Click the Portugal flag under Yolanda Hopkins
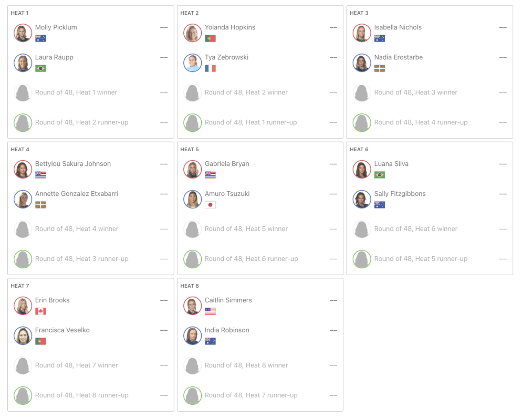 (210, 38)
